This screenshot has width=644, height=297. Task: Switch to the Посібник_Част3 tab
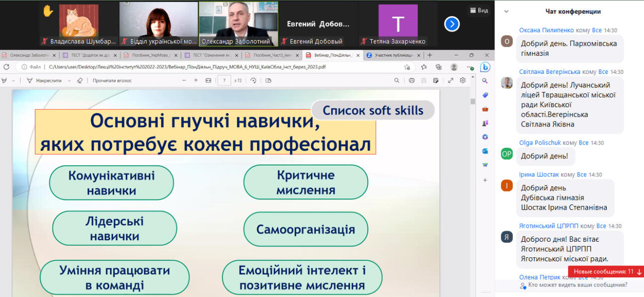(x=272, y=55)
